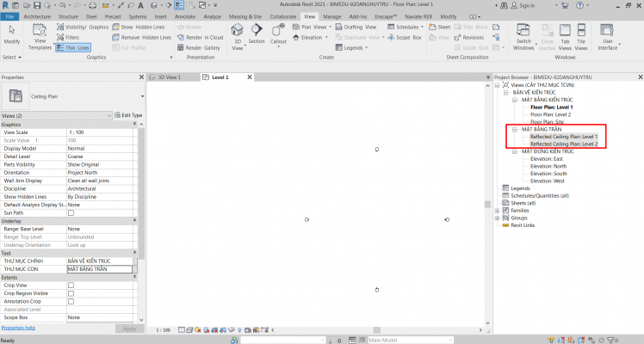
Task: Select Reflected Ceiling Plan: Level 1
Action: [563, 137]
